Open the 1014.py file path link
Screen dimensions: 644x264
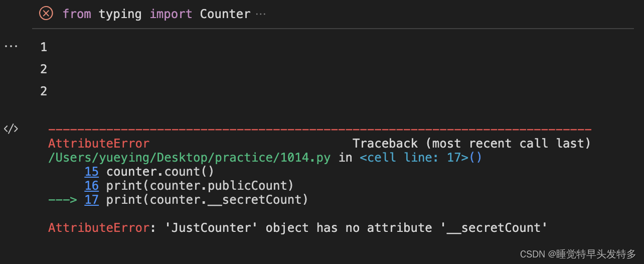189,158
